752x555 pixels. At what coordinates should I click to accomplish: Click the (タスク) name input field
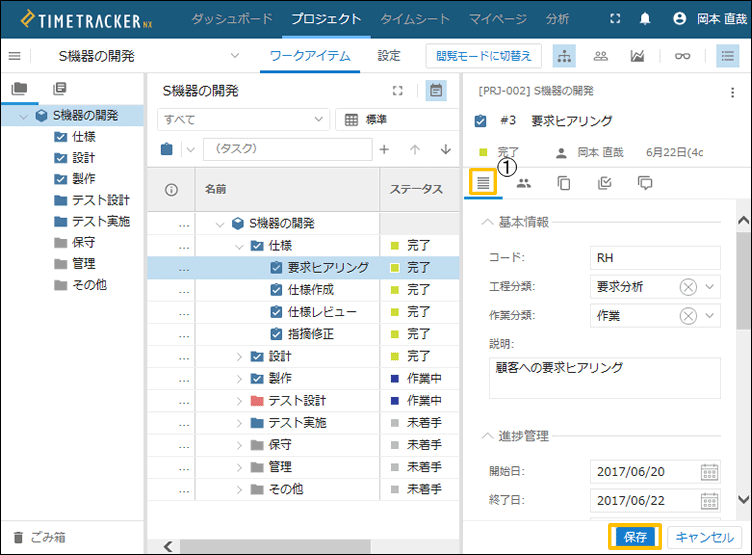(x=288, y=149)
